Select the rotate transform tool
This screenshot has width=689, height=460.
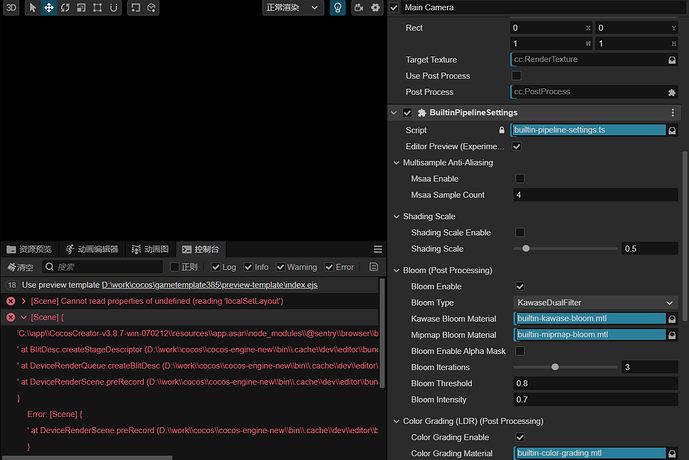65,7
